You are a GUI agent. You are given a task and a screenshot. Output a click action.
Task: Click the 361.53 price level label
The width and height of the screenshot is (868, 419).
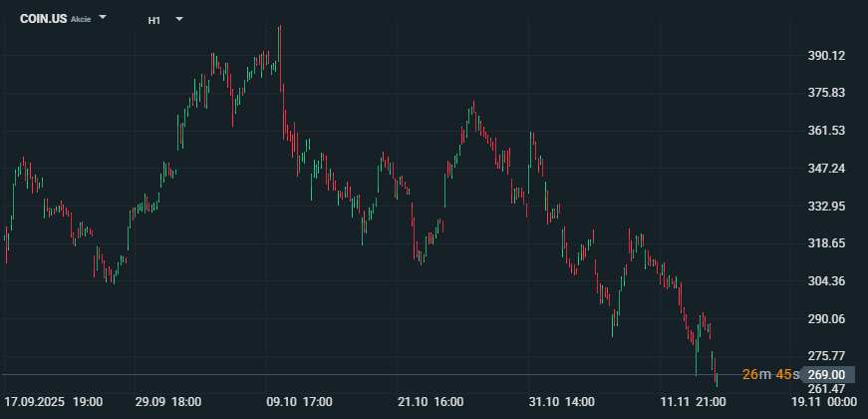pyautogui.click(x=826, y=131)
